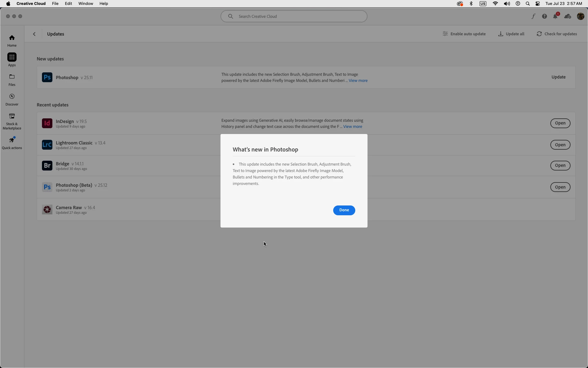Check the cloud sync status icon

pos(567,17)
